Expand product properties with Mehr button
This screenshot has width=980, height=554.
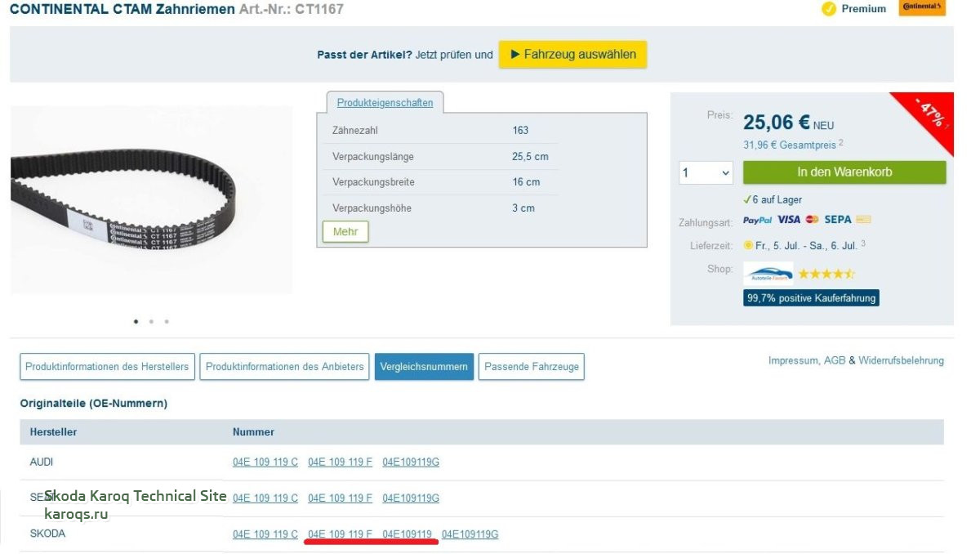click(345, 232)
